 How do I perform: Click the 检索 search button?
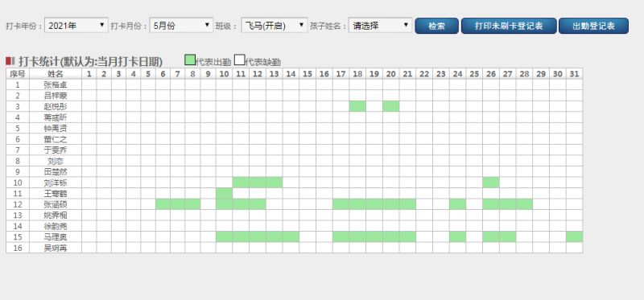pos(436,26)
